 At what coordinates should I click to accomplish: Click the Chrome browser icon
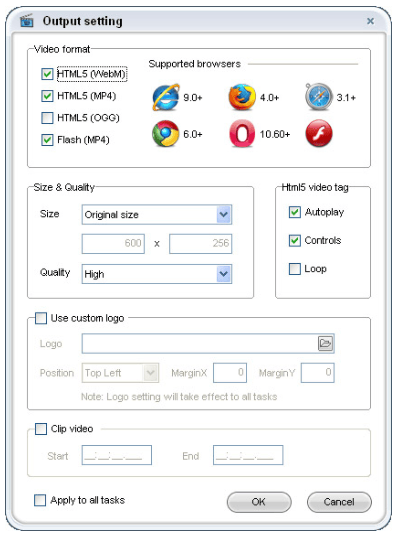165,133
